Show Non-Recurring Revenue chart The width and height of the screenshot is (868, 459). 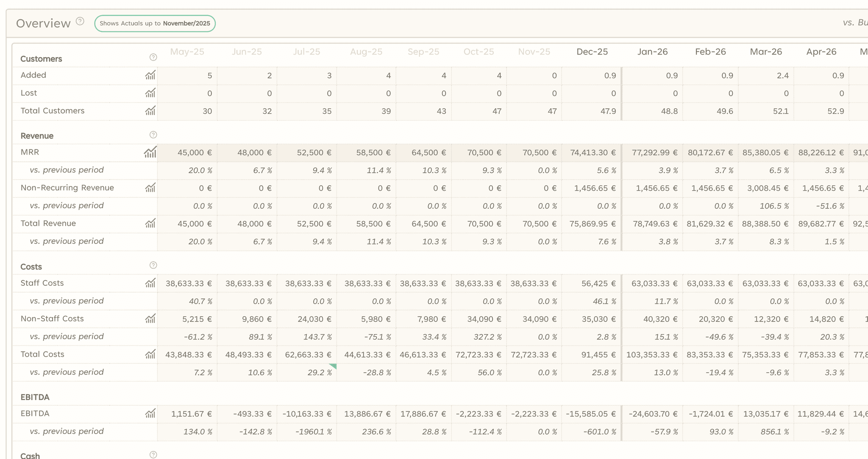pyautogui.click(x=150, y=188)
